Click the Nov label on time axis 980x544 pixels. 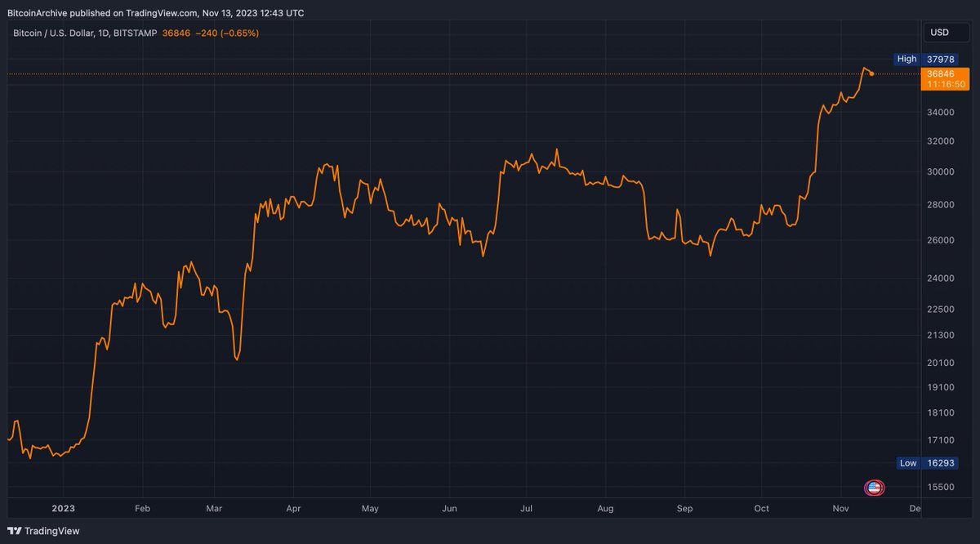pyautogui.click(x=841, y=508)
